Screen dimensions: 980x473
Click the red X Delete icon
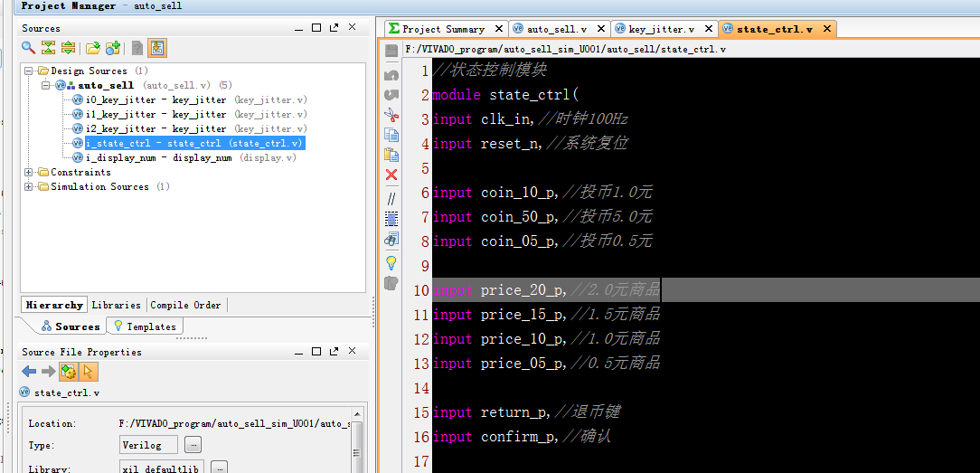pos(391,175)
